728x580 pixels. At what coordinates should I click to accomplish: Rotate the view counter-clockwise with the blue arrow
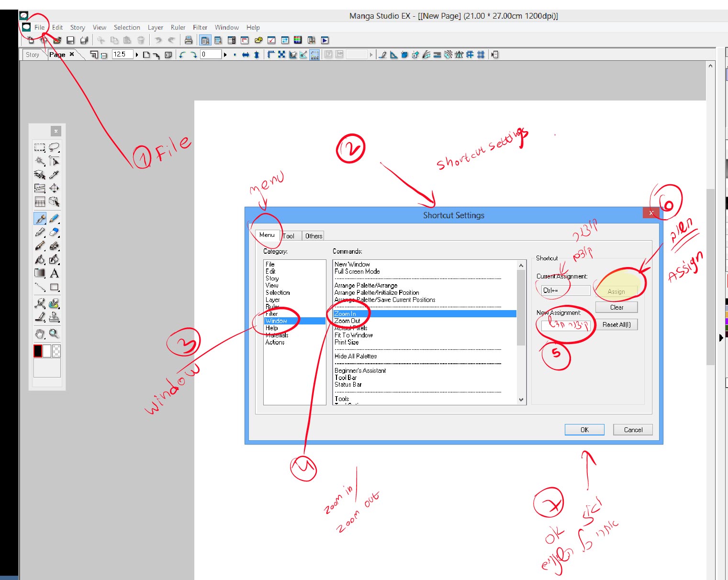182,55
